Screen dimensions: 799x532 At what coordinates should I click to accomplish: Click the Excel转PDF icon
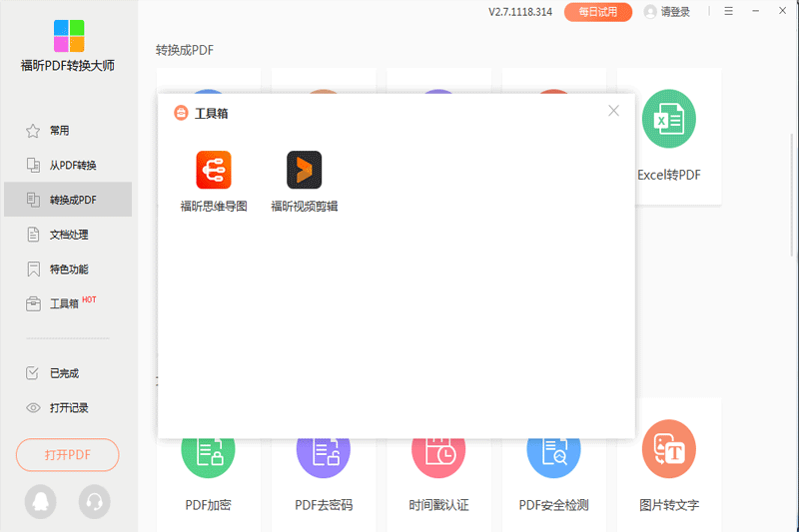click(x=668, y=120)
